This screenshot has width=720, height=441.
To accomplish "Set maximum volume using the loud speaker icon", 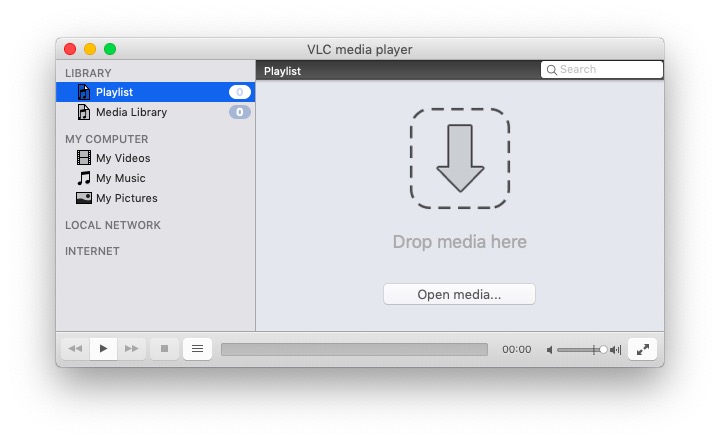I will 616,350.
